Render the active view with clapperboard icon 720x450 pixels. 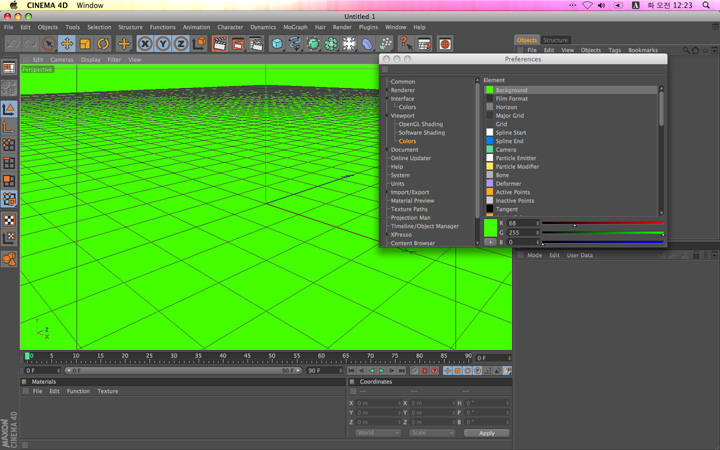coord(220,44)
